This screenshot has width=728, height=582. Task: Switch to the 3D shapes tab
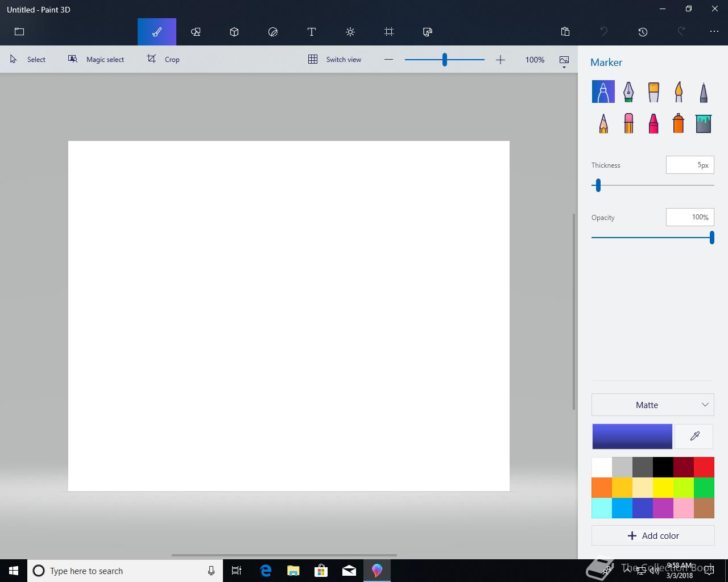[234, 32]
